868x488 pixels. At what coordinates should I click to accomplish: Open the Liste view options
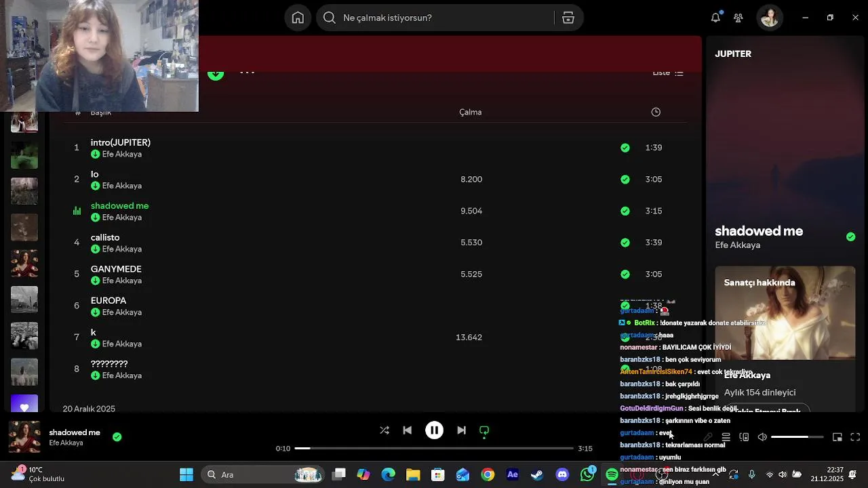click(668, 73)
